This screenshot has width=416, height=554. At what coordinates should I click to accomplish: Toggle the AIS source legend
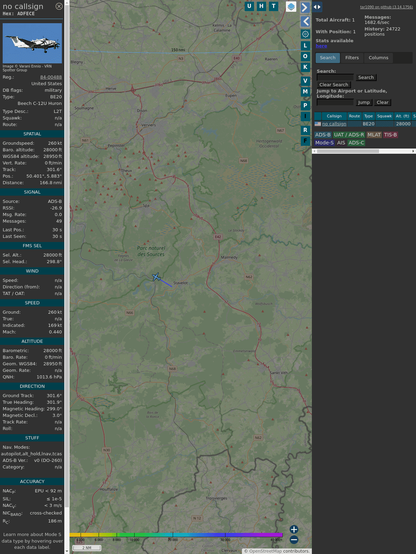pyautogui.click(x=341, y=143)
